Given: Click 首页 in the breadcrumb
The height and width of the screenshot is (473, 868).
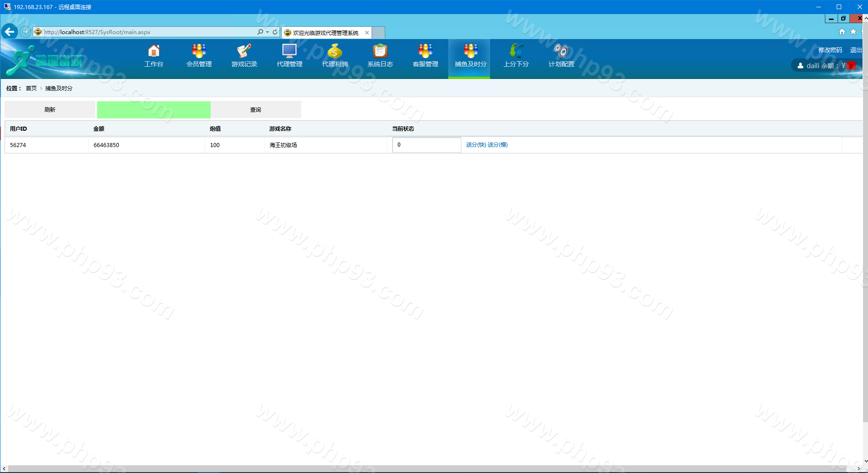Looking at the screenshot, I should click(x=31, y=89).
